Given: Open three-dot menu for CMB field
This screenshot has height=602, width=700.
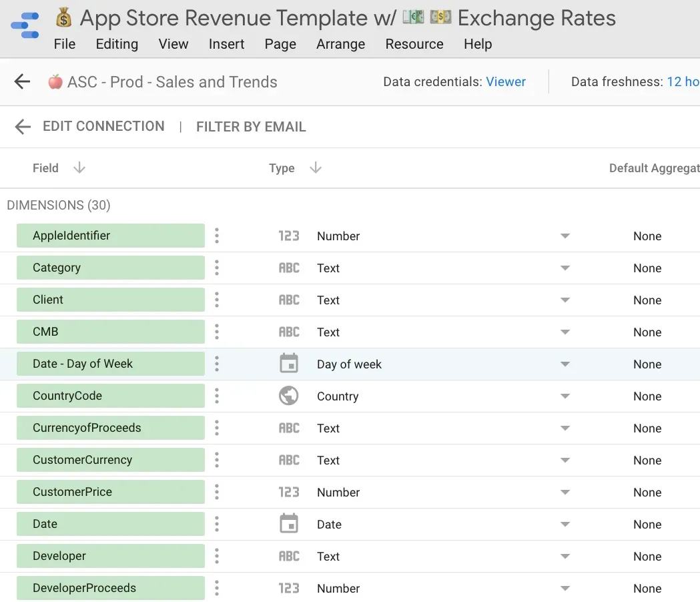Looking at the screenshot, I should click(x=217, y=332).
